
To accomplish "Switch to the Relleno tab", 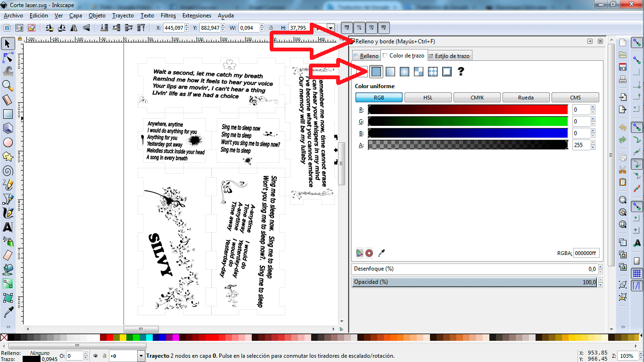I will 366,56.
